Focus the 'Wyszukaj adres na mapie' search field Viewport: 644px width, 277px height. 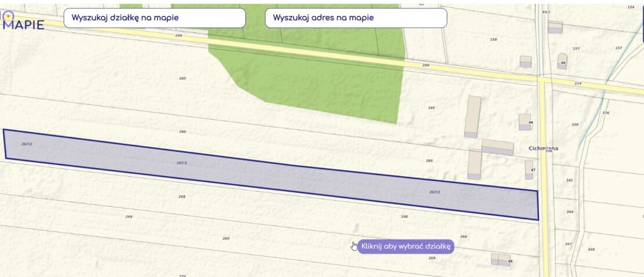(x=356, y=18)
